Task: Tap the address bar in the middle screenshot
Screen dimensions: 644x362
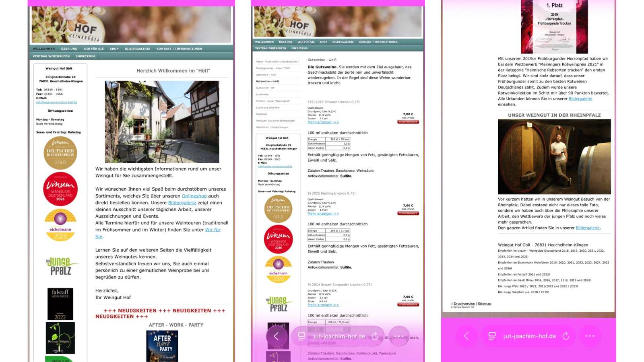Action: point(338,336)
